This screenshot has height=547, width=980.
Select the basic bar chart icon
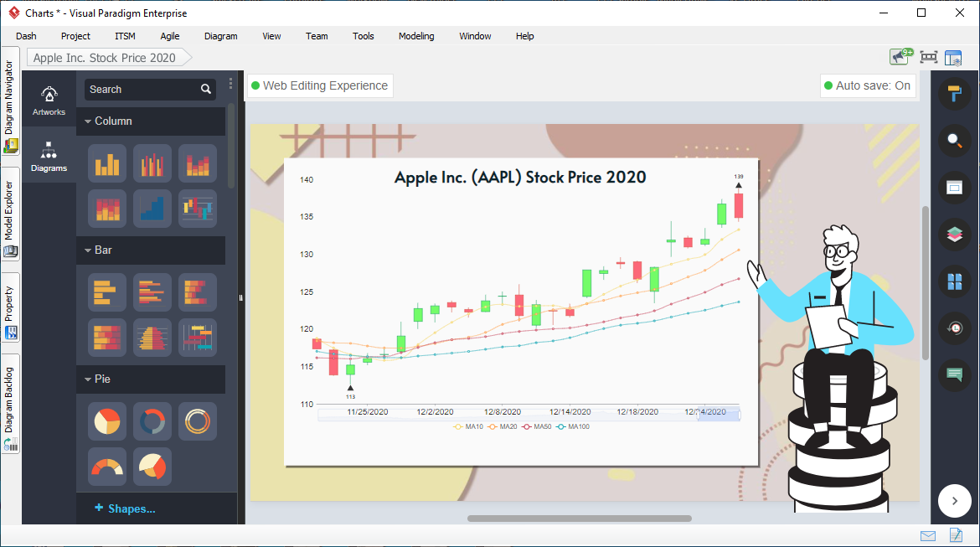107,292
